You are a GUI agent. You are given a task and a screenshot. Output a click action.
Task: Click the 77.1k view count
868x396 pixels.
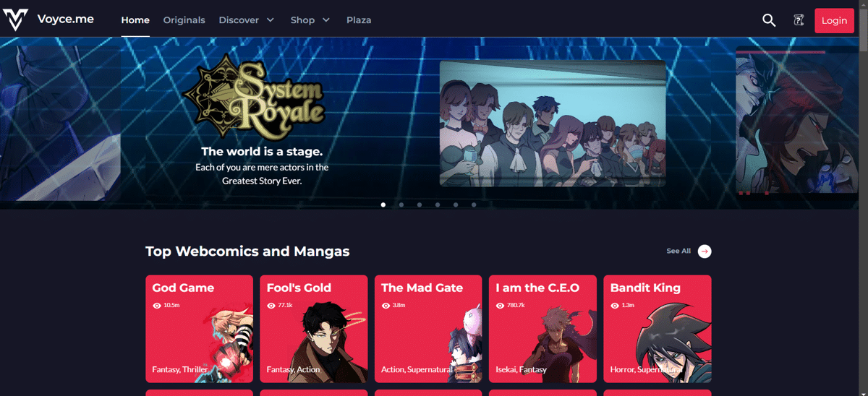pos(285,306)
